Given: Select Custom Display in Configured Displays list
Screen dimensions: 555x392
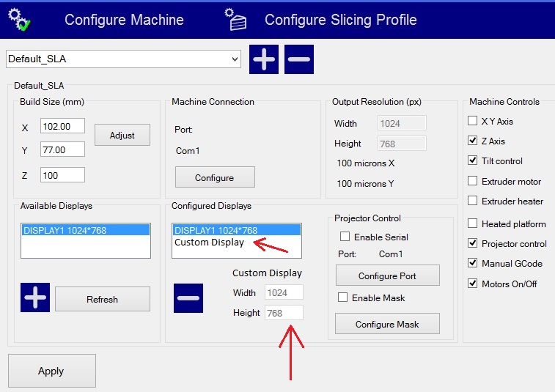Looking at the screenshot, I should (209, 243).
